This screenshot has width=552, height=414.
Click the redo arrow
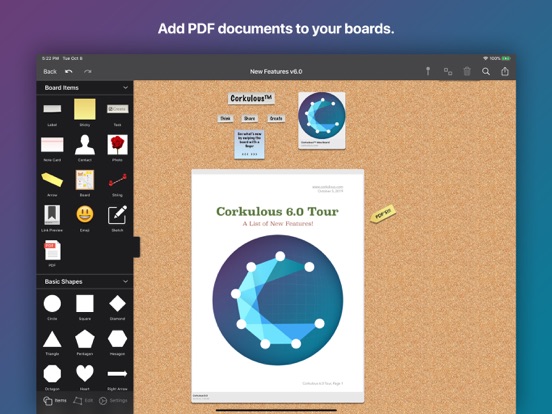[x=88, y=71]
